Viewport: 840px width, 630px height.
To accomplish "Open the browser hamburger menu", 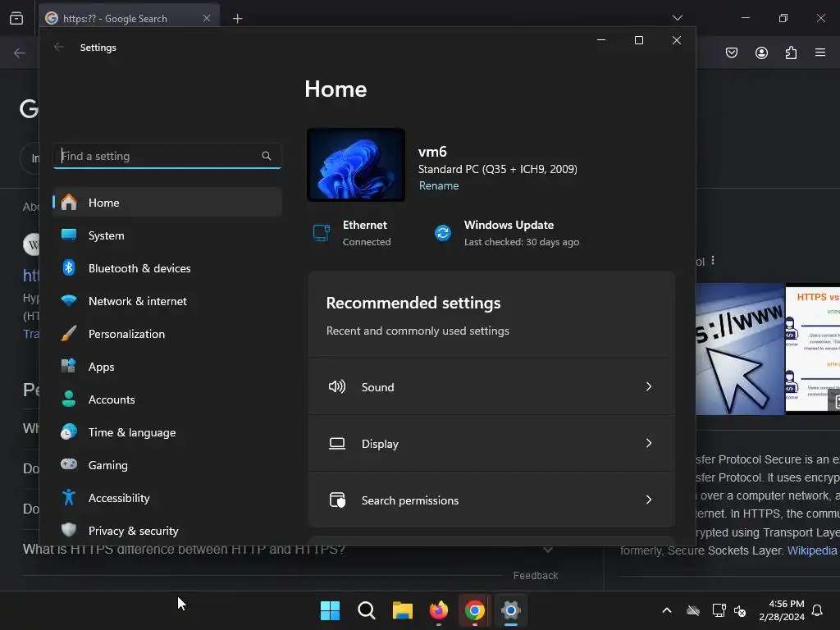I will [820, 52].
